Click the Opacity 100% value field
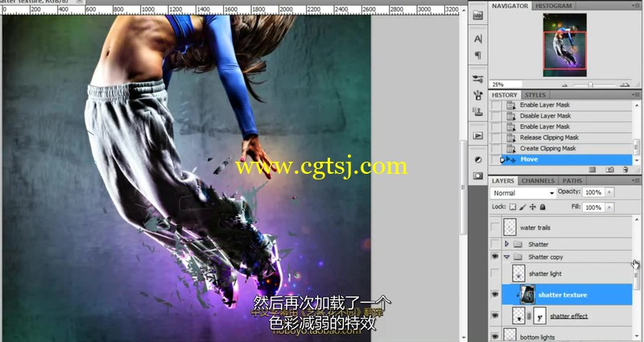The image size is (644, 342). [x=593, y=192]
